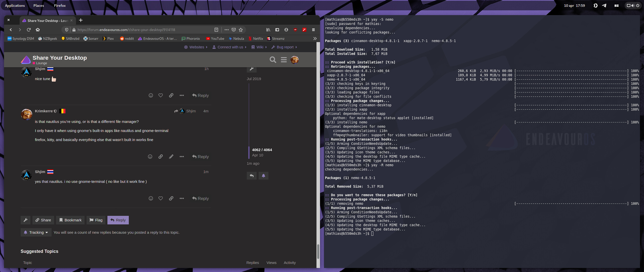The image size is (644, 272).
Task: Open YouTube bookmark
Action: click(215, 39)
